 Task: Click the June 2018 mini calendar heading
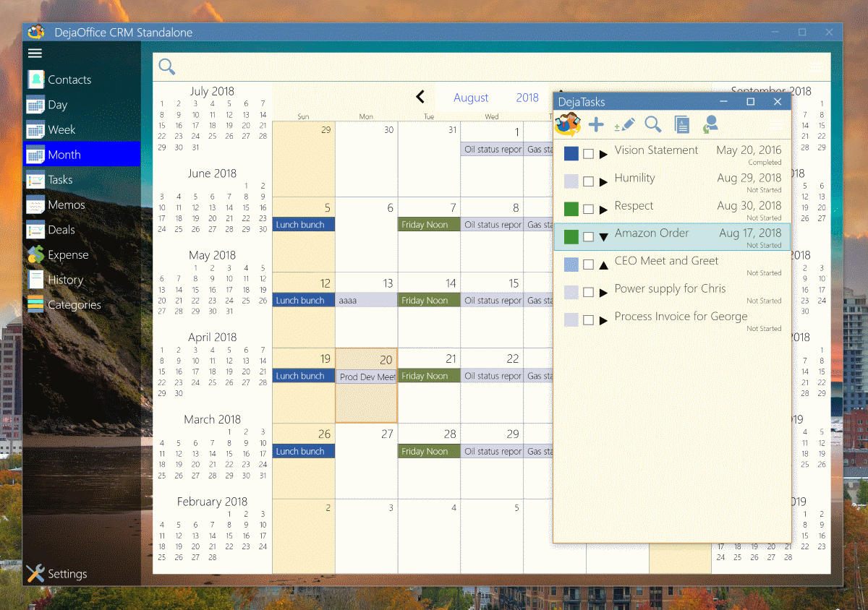(212, 173)
